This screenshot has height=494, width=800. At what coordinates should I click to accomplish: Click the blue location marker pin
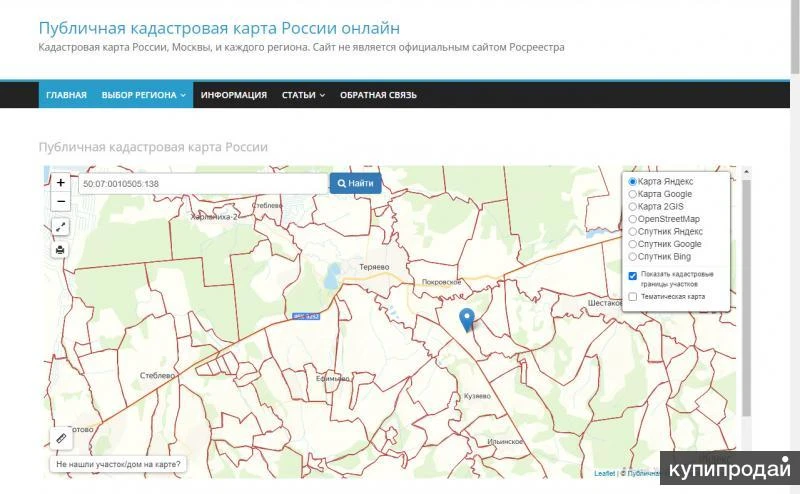click(466, 320)
